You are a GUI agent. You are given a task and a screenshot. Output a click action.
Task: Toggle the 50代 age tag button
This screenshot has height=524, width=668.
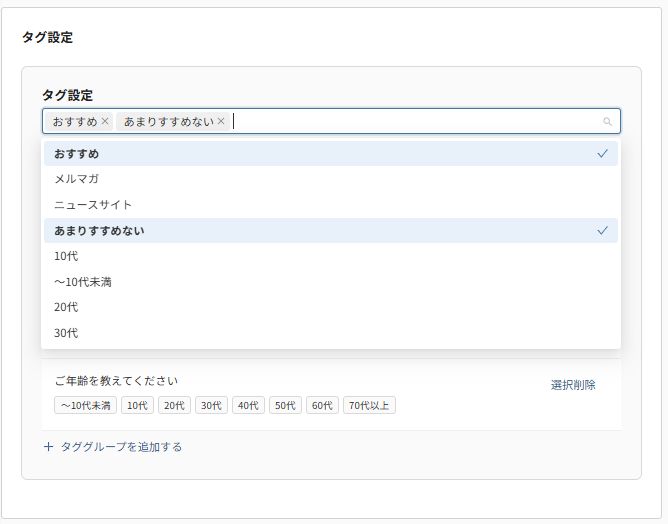click(285, 406)
